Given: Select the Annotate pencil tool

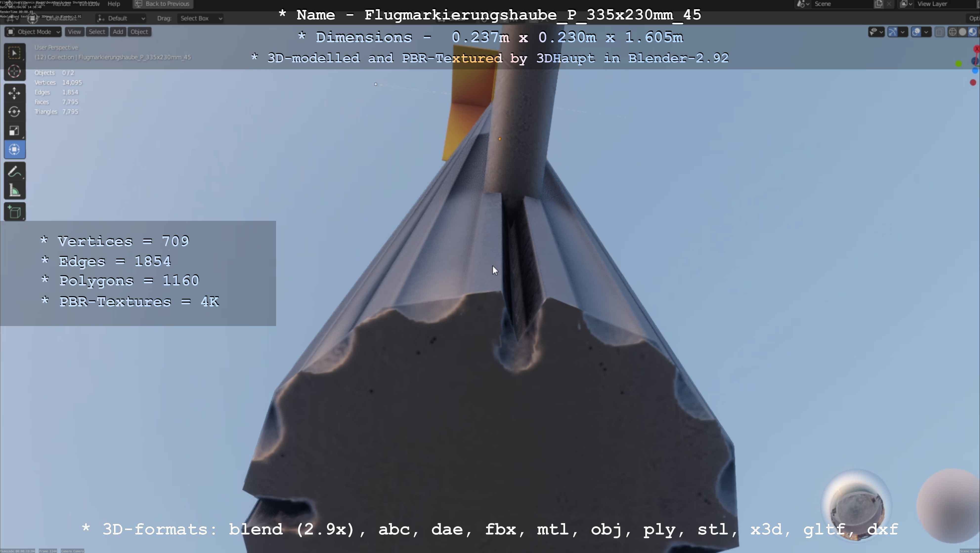Looking at the screenshot, I should [14, 172].
